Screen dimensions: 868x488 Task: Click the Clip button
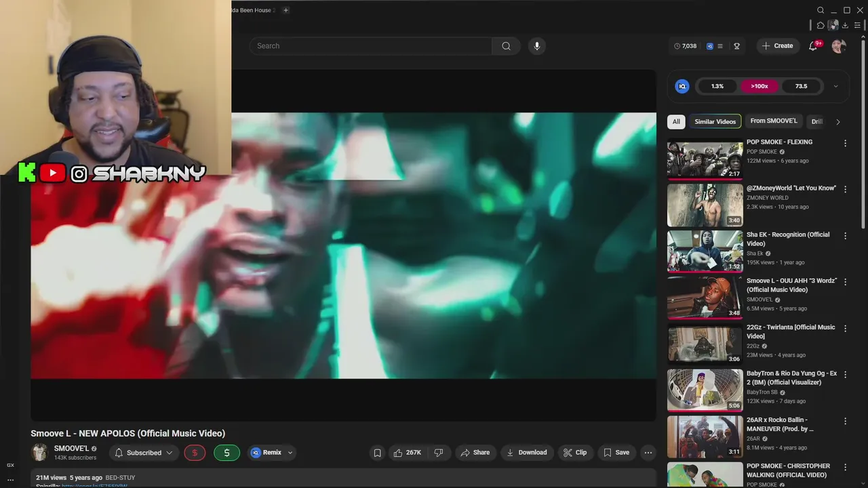(575, 453)
